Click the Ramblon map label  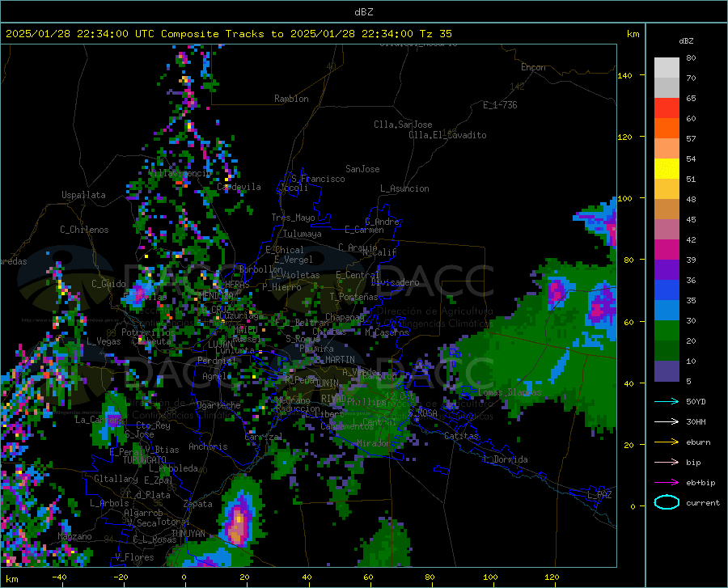point(291,99)
